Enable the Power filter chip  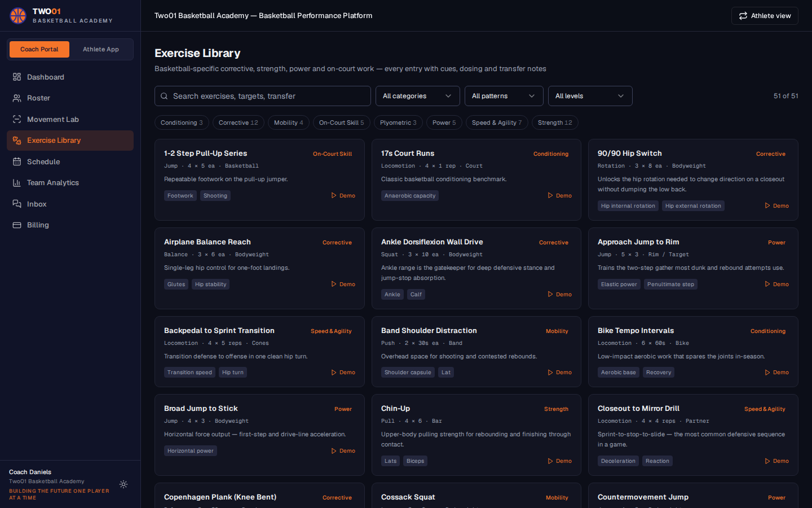point(444,122)
